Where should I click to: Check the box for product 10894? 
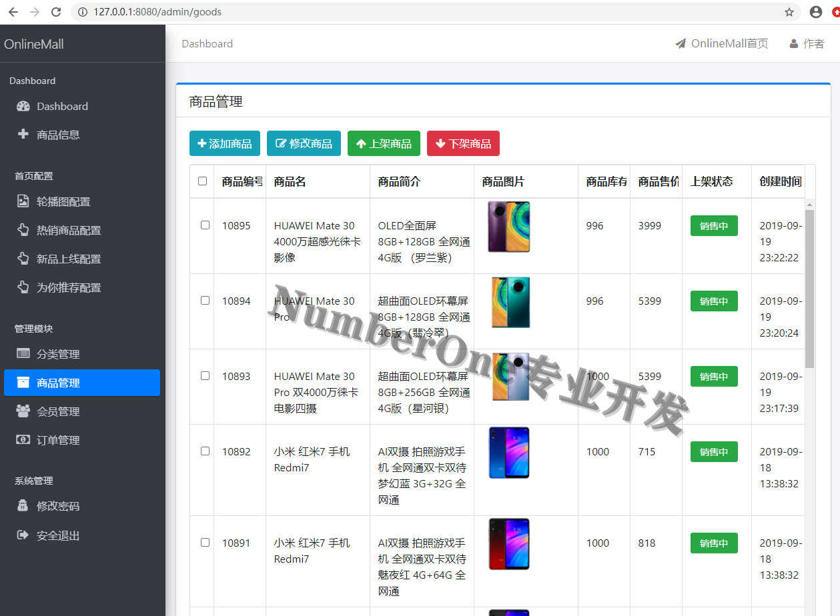pyautogui.click(x=205, y=301)
